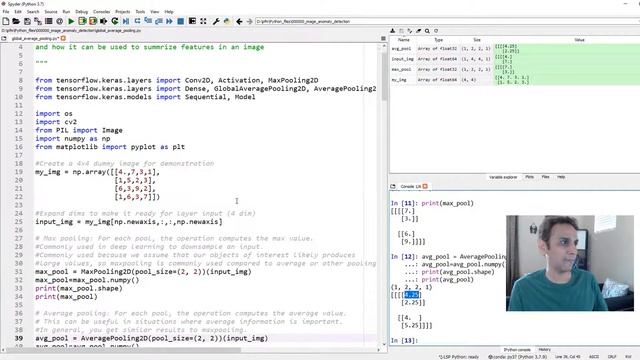Click the Save all files icon
640x360 pixels.
(38, 21)
